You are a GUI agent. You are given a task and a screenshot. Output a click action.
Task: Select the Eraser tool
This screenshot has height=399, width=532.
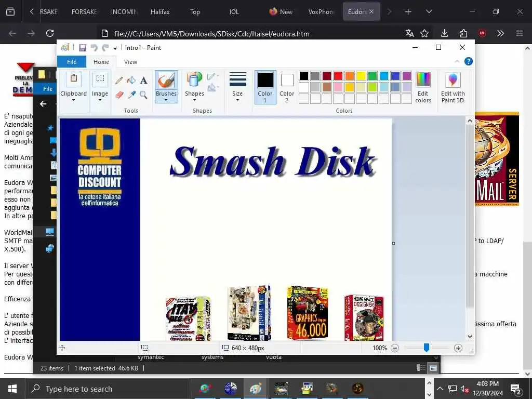pyautogui.click(x=119, y=95)
